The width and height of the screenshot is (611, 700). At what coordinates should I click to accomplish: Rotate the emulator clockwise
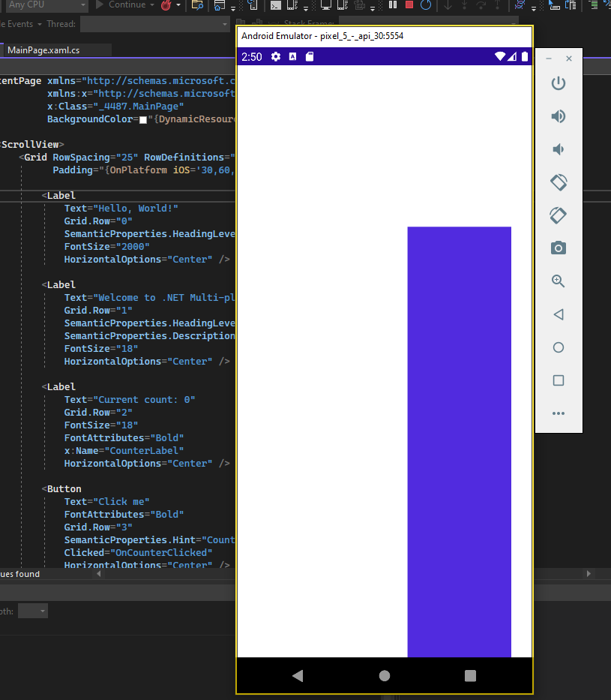[558, 215]
